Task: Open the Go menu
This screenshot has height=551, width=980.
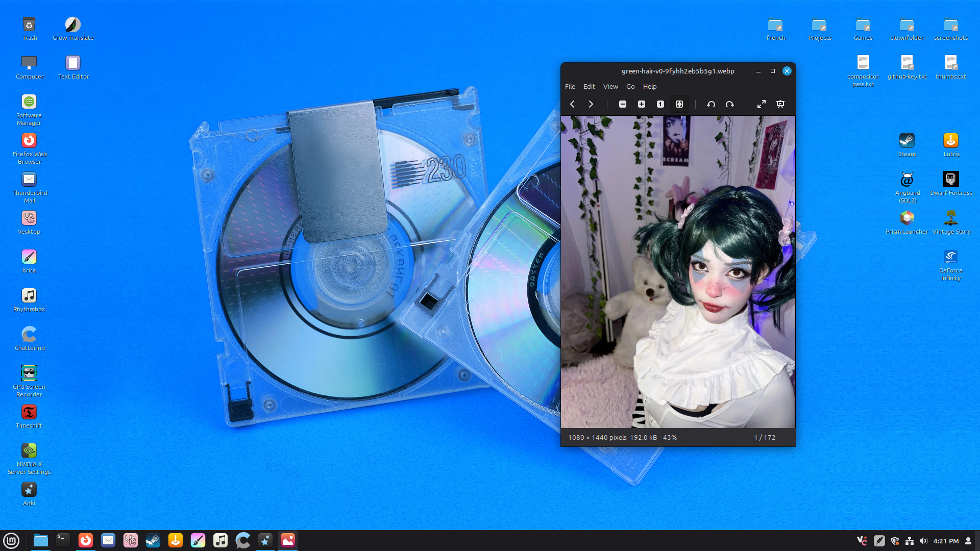Action: click(x=630, y=86)
